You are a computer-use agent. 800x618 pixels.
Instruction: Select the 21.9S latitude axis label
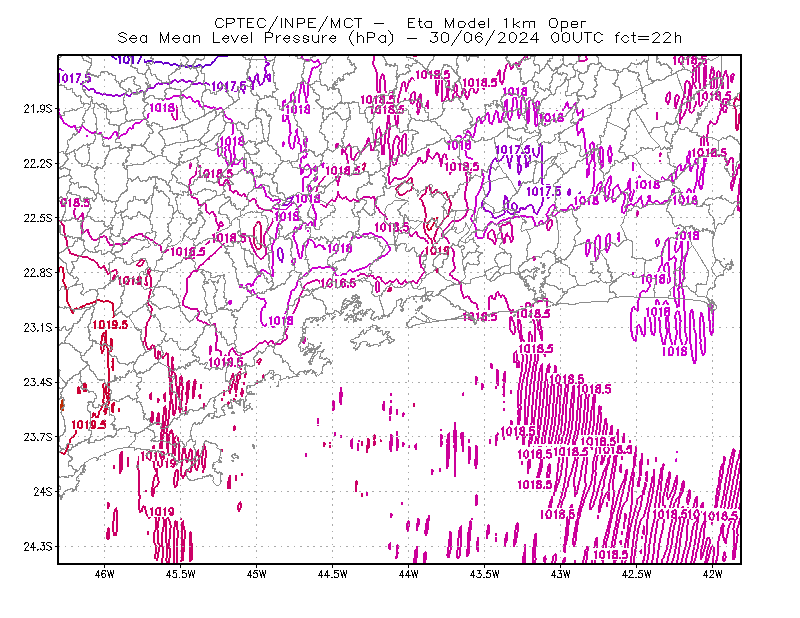click(38, 109)
